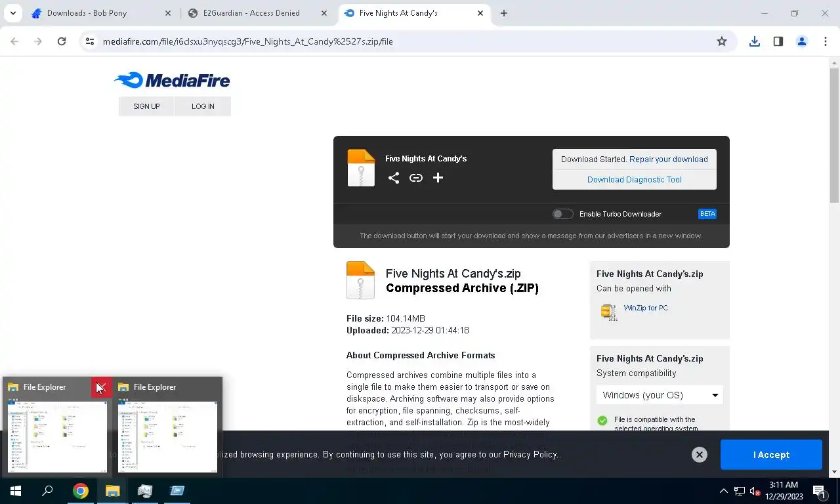Click WinZip for PC link
Screen dimensions: 840x504
coord(646,308)
